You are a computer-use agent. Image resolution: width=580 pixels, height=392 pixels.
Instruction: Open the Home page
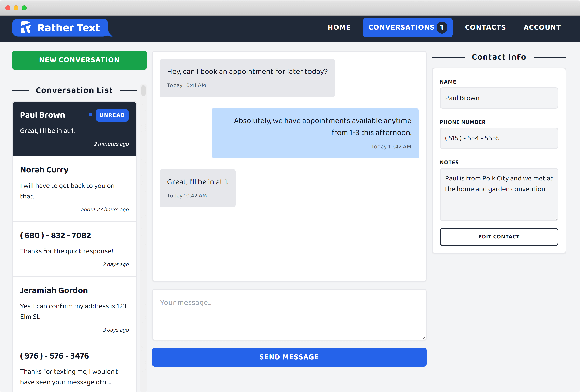pyautogui.click(x=339, y=27)
